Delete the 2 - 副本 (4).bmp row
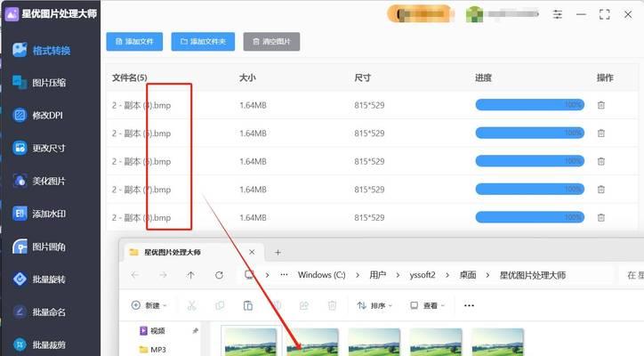Viewport: 644px width, 356px height. [601, 105]
